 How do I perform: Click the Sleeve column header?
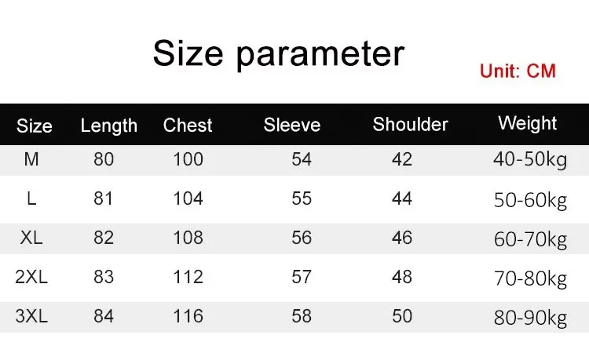coord(291,125)
